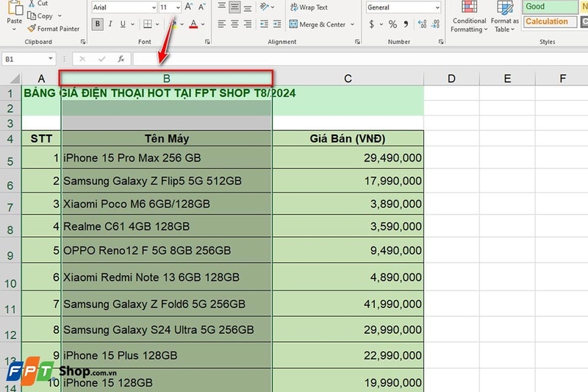Select cell 'Samsung Galaxy Z Flip5 5G 512GB'
The height and width of the screenshot is (392, 588).
(x=167, y=181)
